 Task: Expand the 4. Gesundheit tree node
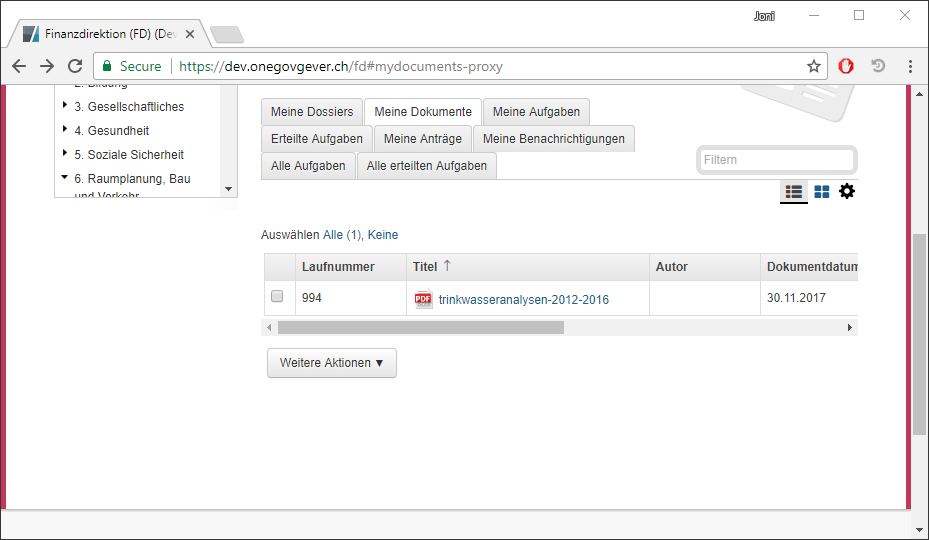[x=65, y=129]
